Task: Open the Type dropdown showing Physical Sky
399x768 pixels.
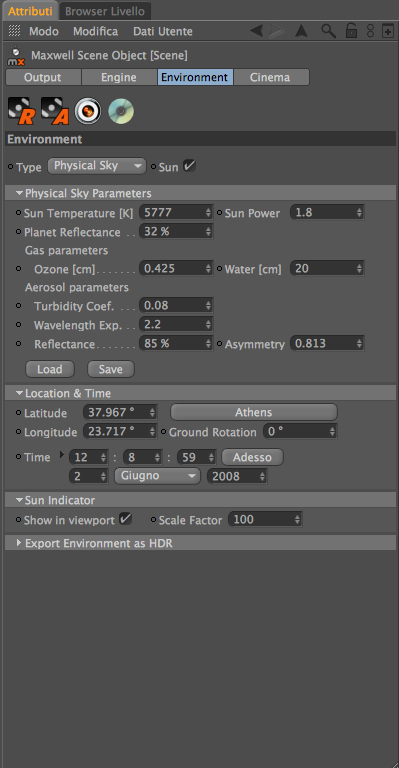Action: (97, 166)
